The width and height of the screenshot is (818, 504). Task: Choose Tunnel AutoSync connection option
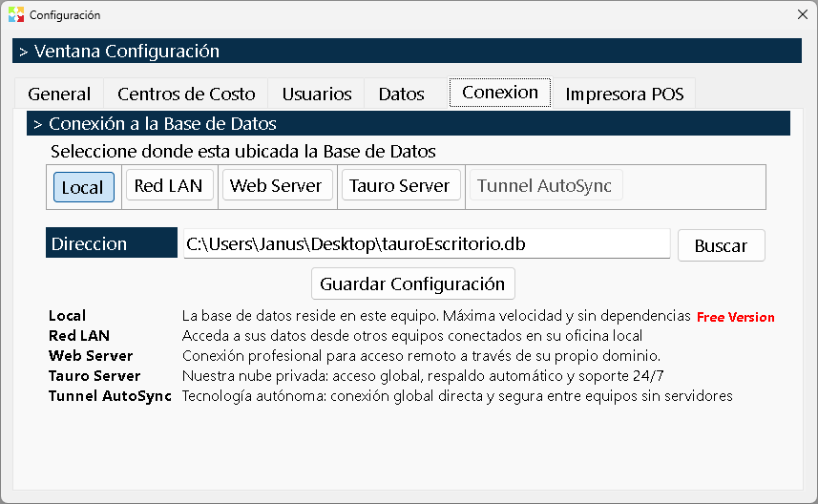[x=546, y=185]
